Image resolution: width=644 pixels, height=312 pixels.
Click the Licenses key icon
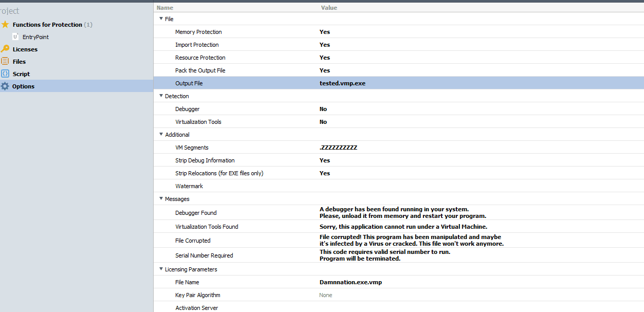point(5,49)
